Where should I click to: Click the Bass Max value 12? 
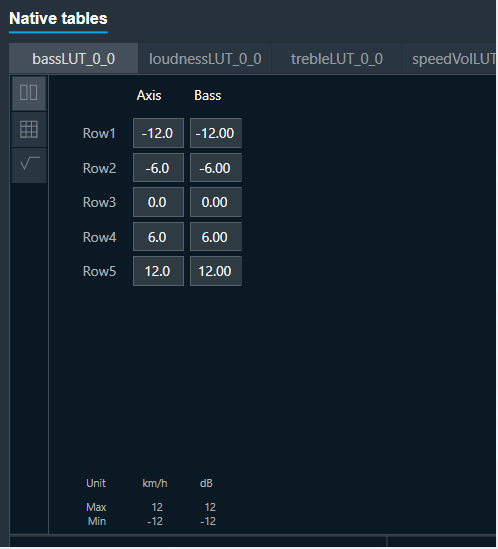click(x=210, y=507)
